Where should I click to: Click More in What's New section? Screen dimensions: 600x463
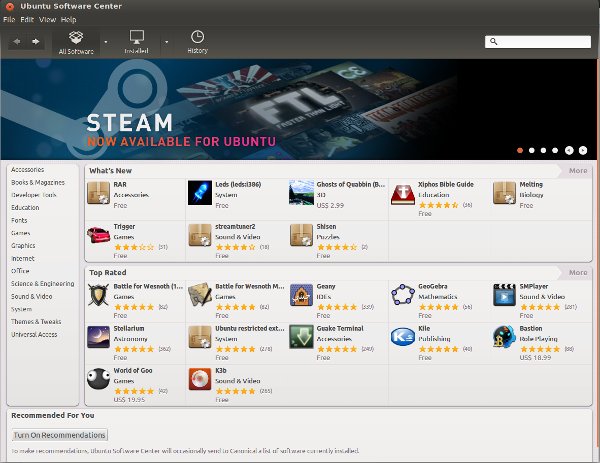578,171
